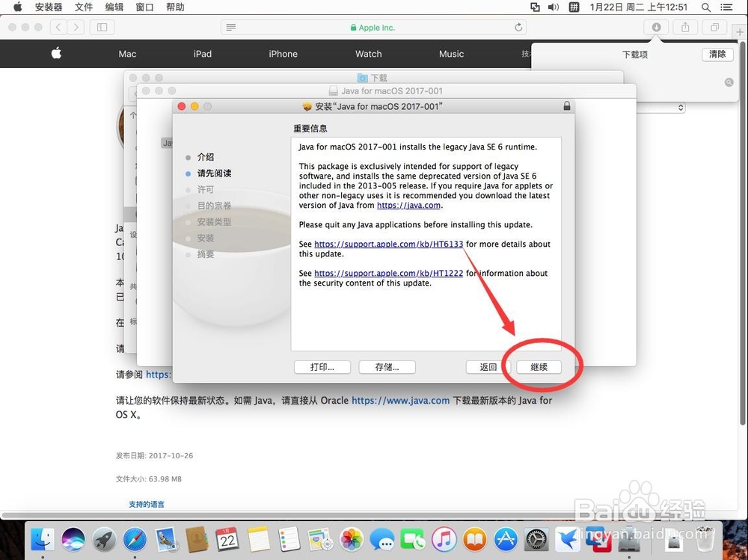
Task: Expand the 支持的语言 section
Action: (146, 504)
